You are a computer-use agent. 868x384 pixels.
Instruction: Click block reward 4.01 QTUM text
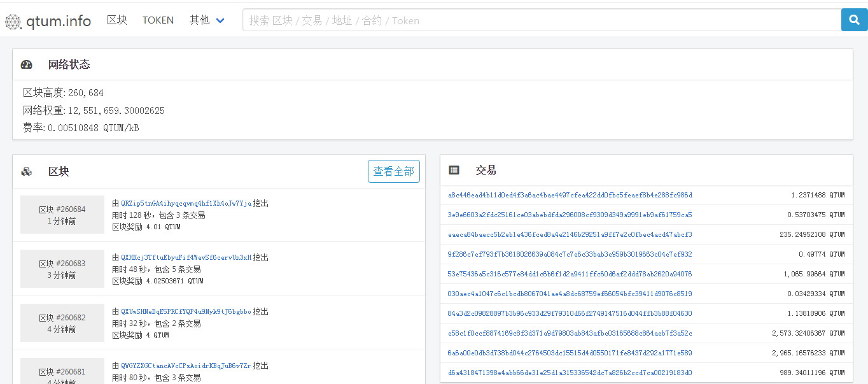coord(146,227)
